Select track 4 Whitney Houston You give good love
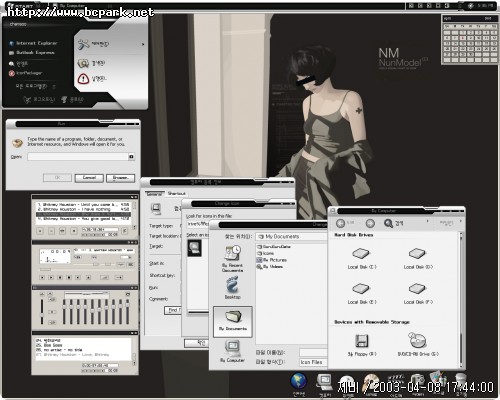The image size is (500, 400). coord(83,219)
